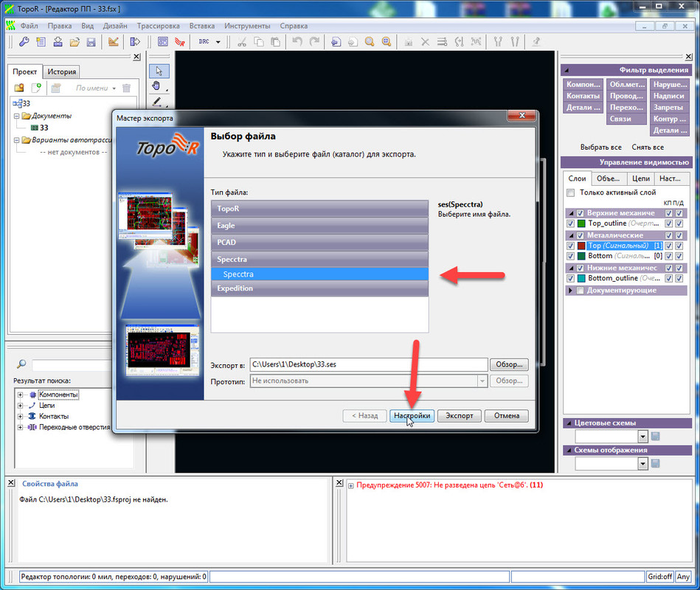Click the new folder icon in project panel
700x590 pixels.
tap(19, 88)
